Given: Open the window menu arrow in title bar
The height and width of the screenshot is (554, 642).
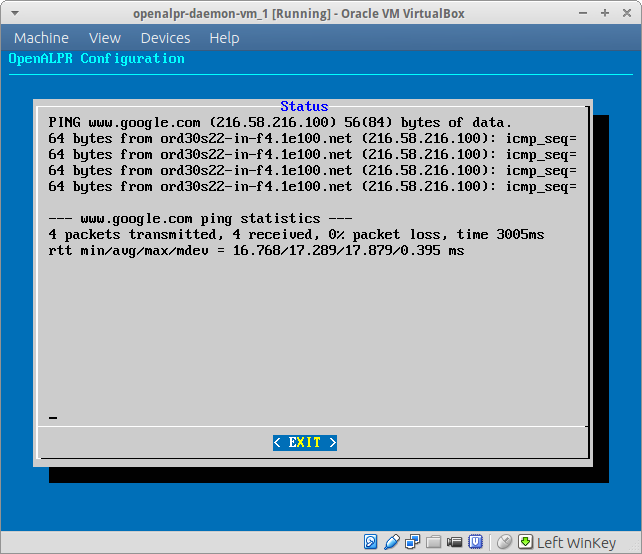Looking at the screenshot, I should 15,13.
